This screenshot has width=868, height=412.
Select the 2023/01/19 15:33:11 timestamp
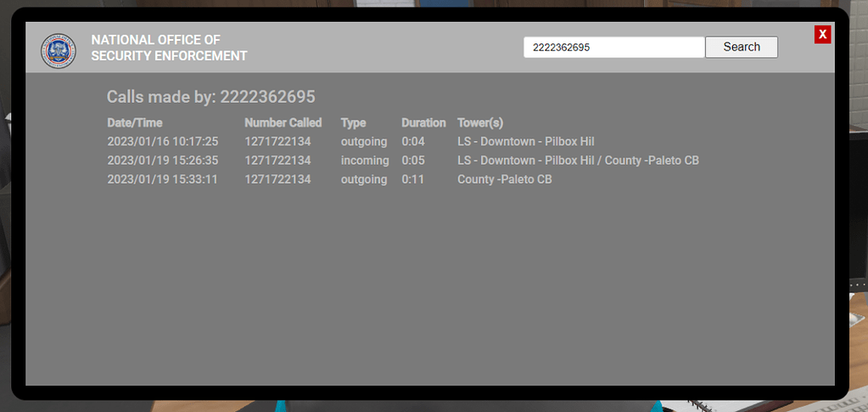pyautogui.click(x=162, y=179)
